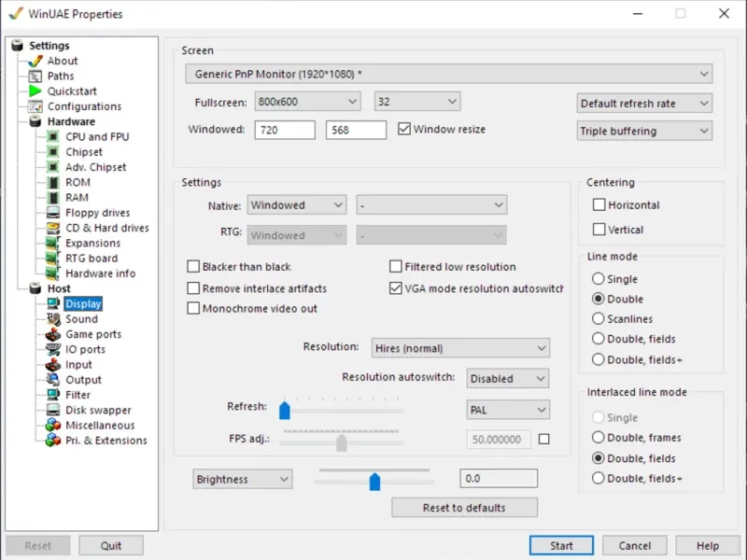
Task: Toggle the Window resize checkbox
Action: (404, 129)
